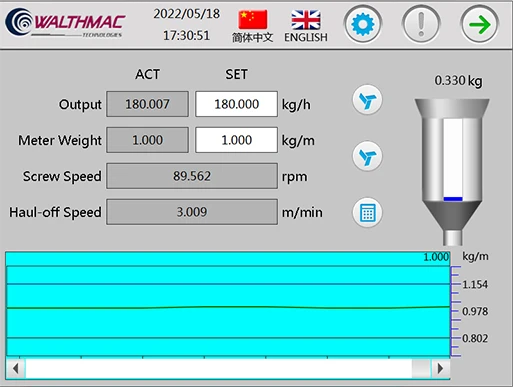The image size is (513, 387).
Task: Click the 简体中文 language label
Action: 253,37
